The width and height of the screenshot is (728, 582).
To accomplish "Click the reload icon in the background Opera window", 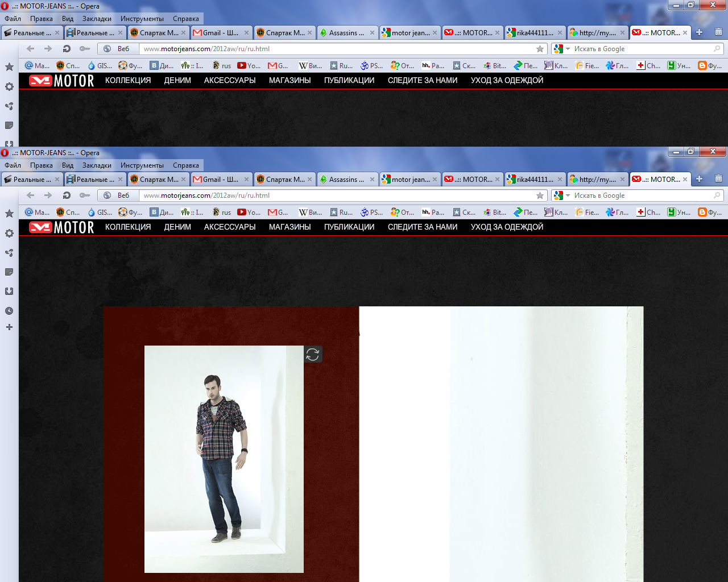I will [x=67, y=49].
